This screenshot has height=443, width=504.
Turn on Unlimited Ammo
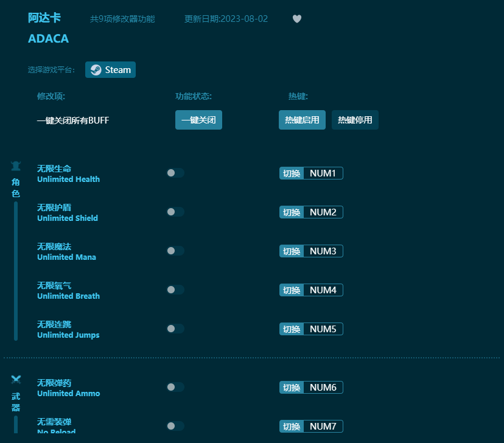pyautogui.click(x=175, y=387)
